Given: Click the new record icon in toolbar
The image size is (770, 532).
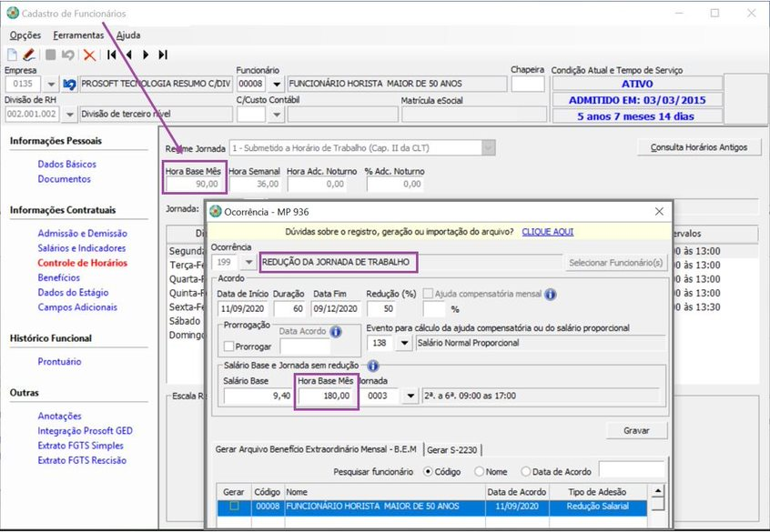Looking at the screenshot, I should (13, 55).
